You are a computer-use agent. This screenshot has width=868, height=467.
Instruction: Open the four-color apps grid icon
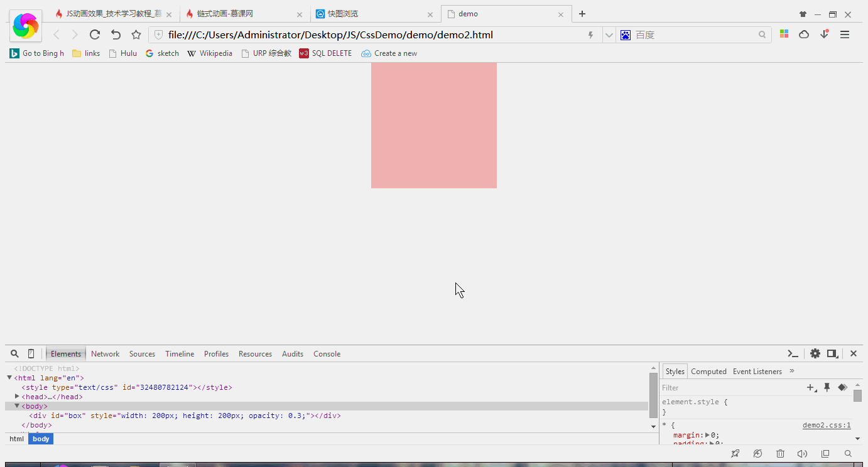click(x=784, y=34)
